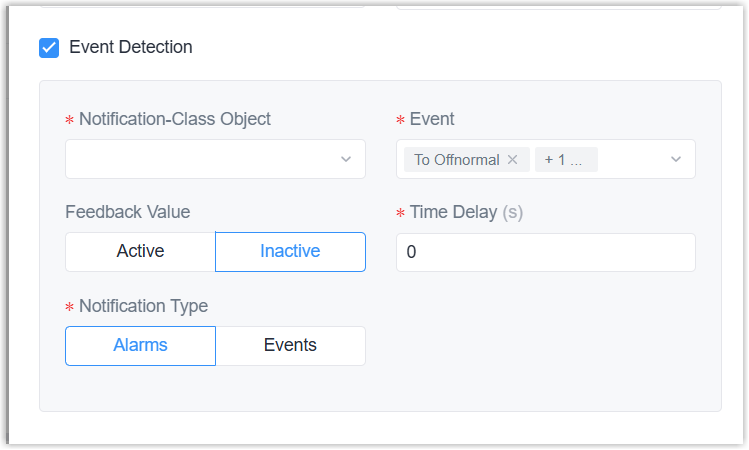Choose Events notification type
This screenshot has width=749, height=450.
coord(290,346)
